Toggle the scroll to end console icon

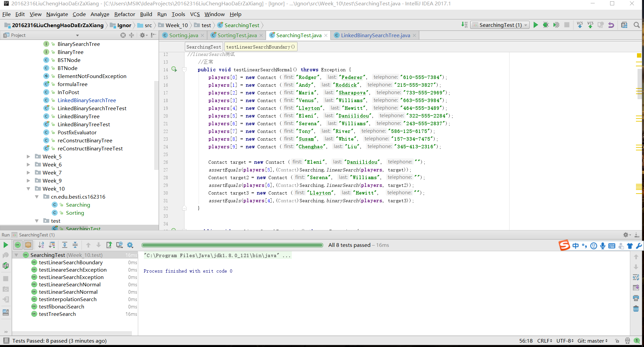tap(636, 287)
